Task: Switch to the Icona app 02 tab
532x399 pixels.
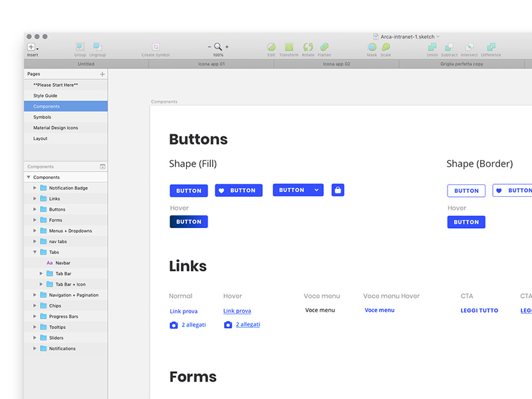Action: [x=336, y=64]
